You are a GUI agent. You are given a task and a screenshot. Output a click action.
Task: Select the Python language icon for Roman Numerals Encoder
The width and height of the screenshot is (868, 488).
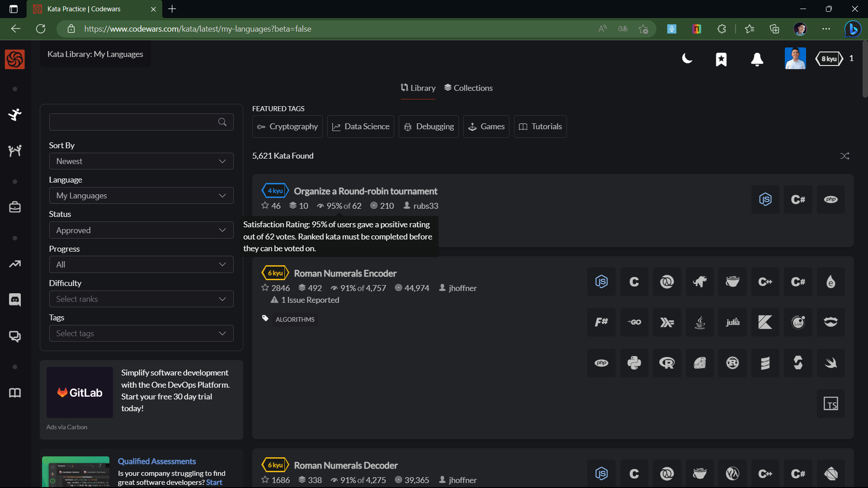click(634, 363)
